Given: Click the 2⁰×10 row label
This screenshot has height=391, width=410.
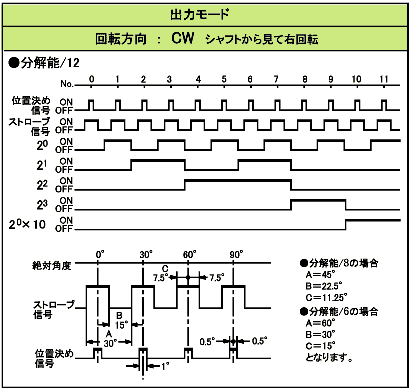Looking at the screenshot, I should point(27,224).
